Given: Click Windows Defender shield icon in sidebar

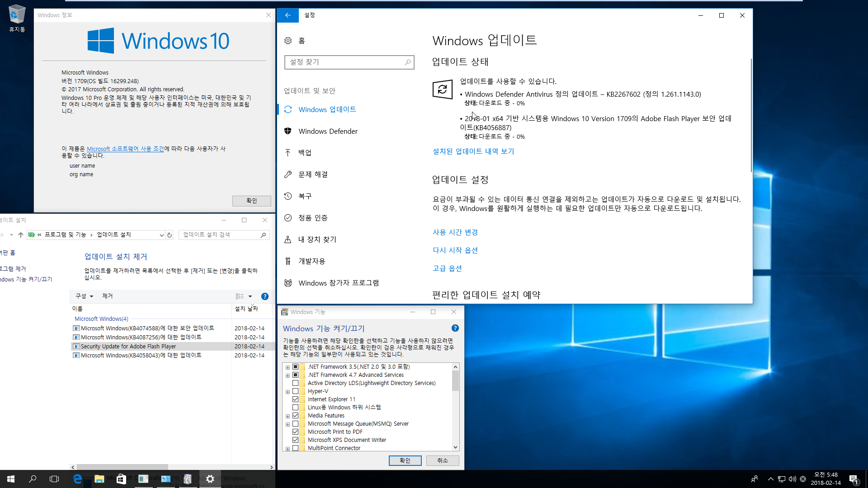Looking at the screenshot, I should pyautogui.click(x=288, y=131).
